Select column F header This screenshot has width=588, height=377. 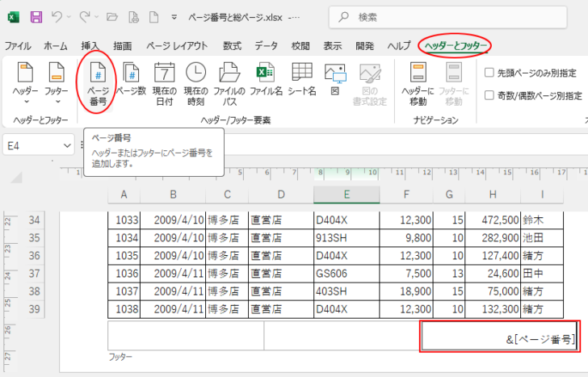click(x=406, y=195)
